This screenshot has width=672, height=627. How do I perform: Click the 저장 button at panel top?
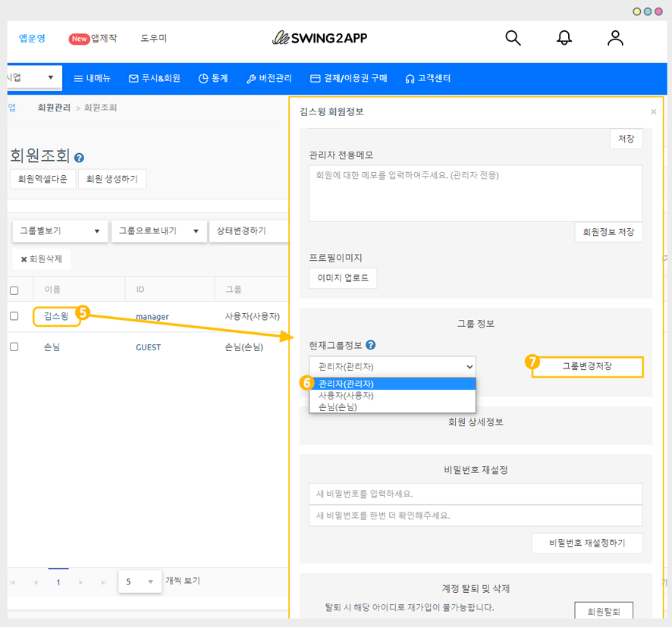[x=626, y=139]
